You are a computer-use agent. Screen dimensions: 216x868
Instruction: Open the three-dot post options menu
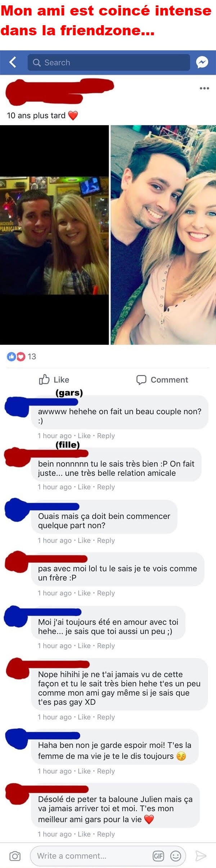click(x=204, y=88)
